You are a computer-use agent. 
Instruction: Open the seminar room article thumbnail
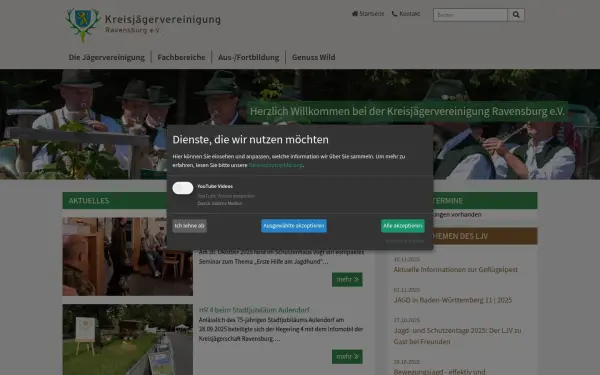[128, 256]
